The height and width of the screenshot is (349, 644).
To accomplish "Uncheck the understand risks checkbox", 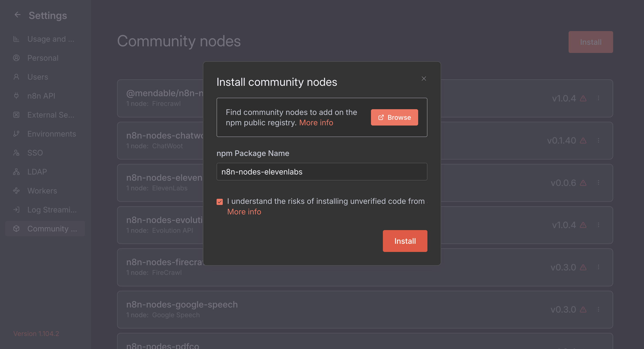I will pyautogui.click(x=219, y=202).
